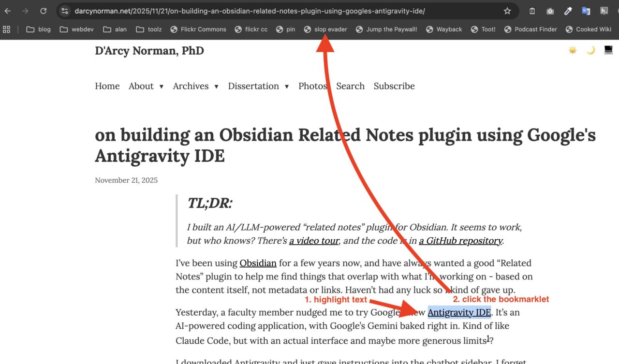The image size is (619, 364).
Task: Click the trash can extension icon
Action: (532, 11)
